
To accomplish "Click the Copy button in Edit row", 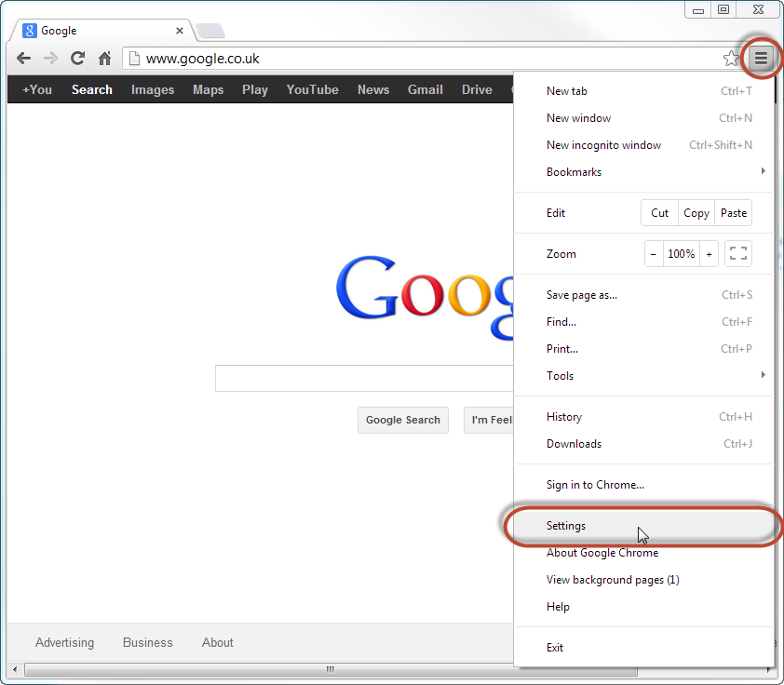I will point(696,213).
